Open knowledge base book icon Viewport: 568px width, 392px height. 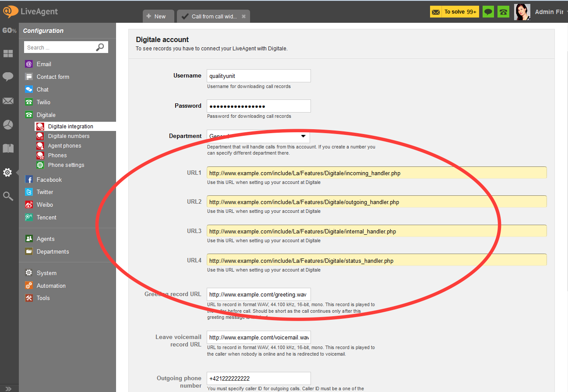[8, 148]
